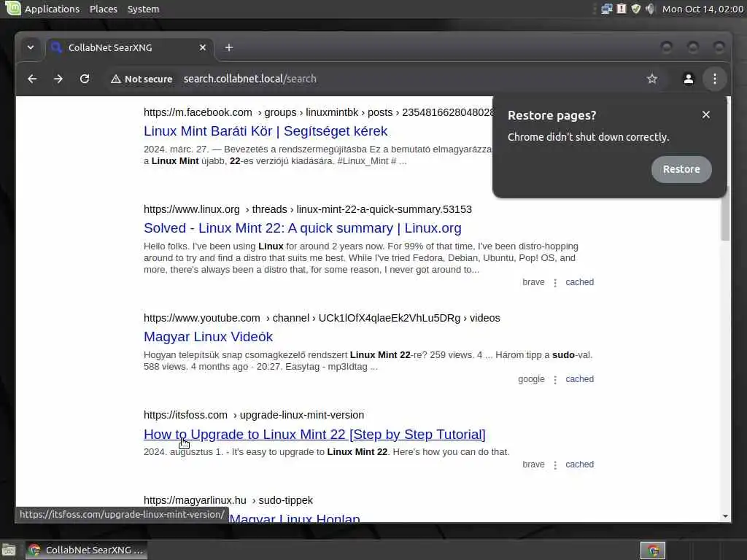Click three-dot separator beside Linux.org brave label

(555, 283)
